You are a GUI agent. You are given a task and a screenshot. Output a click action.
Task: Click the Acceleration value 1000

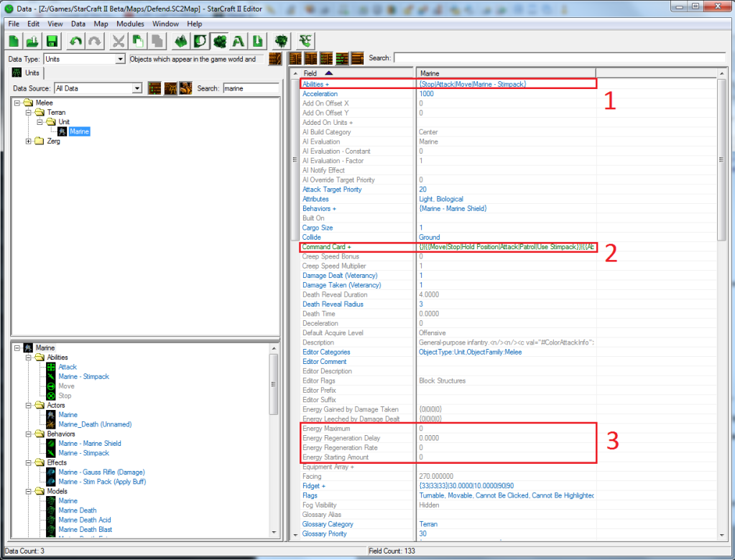427,93
